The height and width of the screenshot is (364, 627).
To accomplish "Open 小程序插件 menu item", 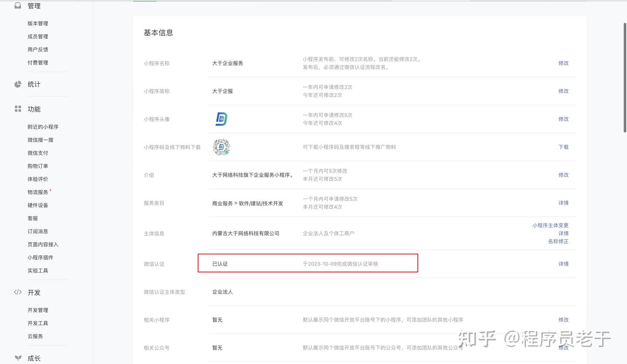I will coord(40,258).
